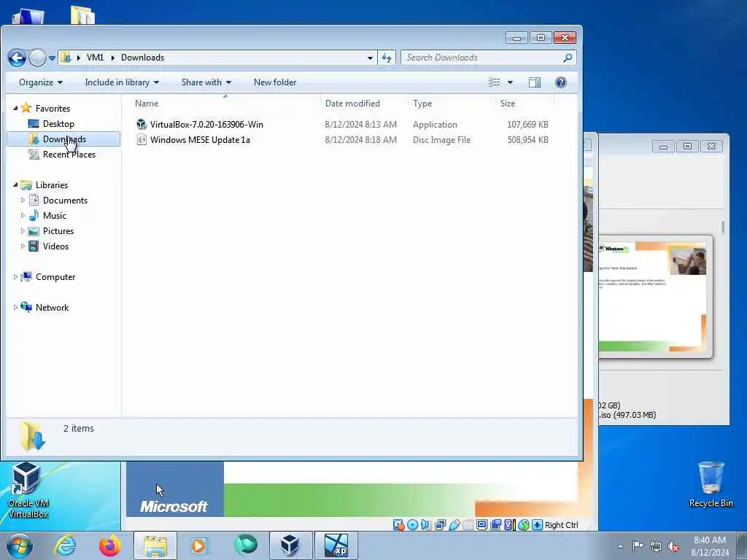The height and width of the screenshot is (560, 747).
Task: Click the Right Ctrl host key indicator
Action: tap(561, 525)
